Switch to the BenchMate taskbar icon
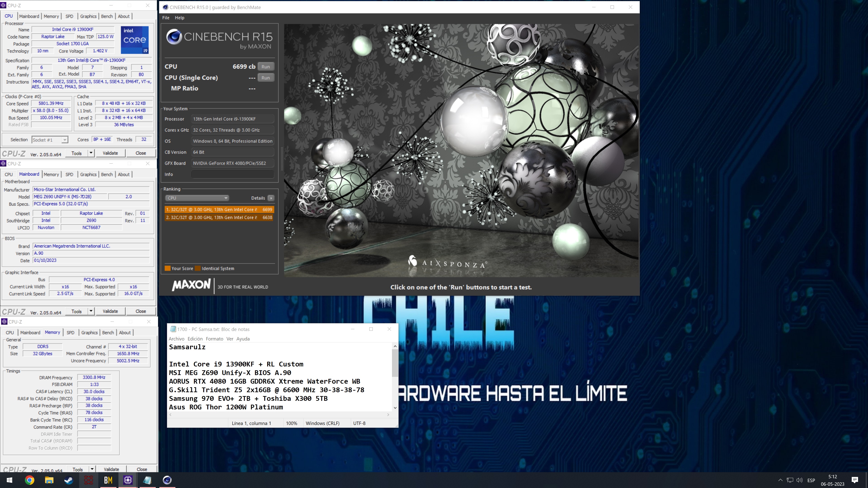This screenshot has height=488, width=868. (x=108, y=480)
